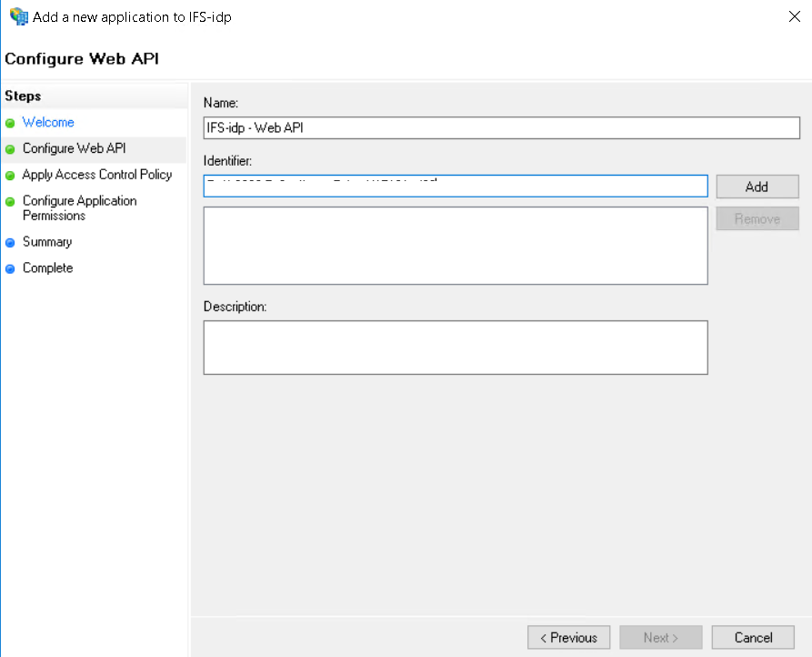
Task: Click the Identifier: label
Action: point(227,161)
